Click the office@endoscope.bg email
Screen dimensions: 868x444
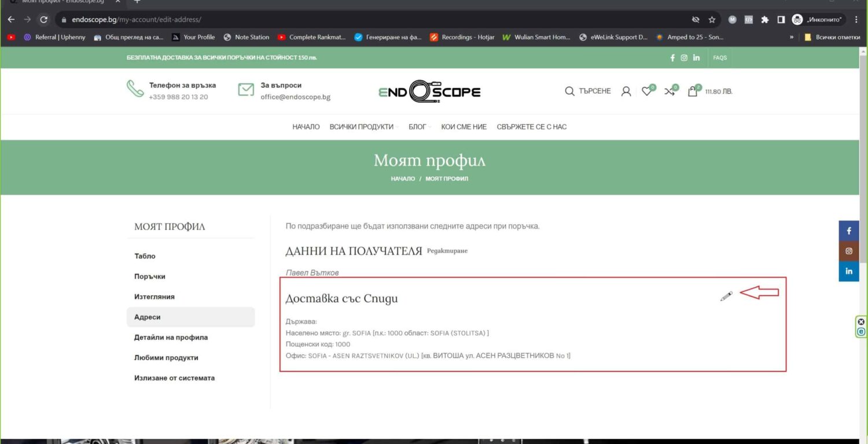(x=295, y=97)
